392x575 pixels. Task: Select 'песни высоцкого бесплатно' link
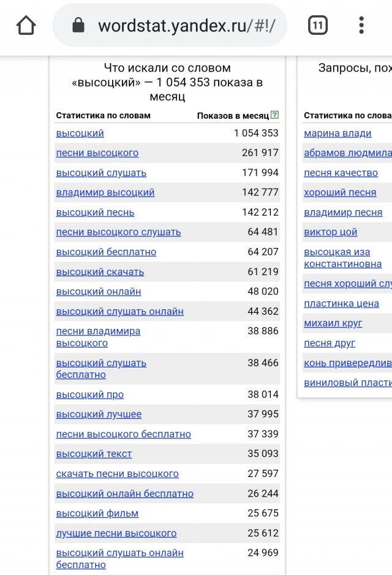[x=123, y=434]
